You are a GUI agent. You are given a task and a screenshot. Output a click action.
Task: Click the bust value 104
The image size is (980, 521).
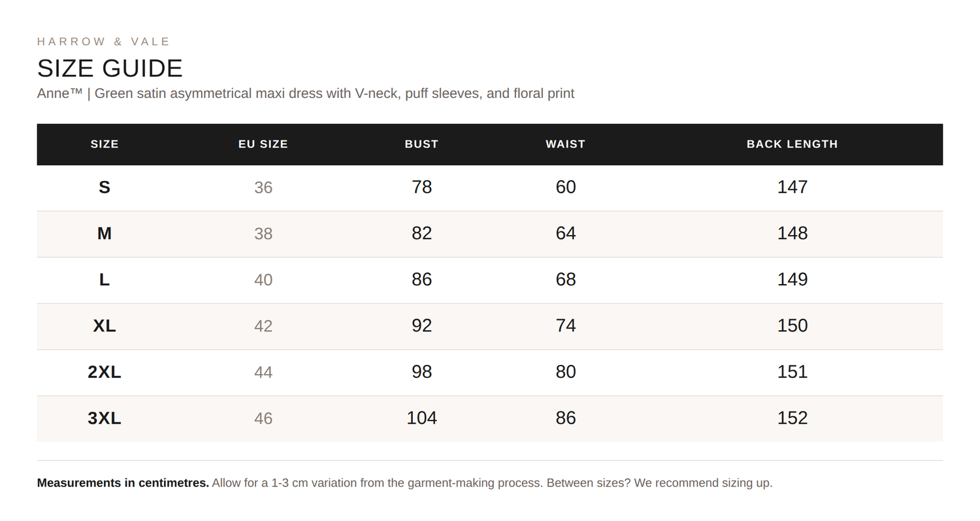[x=421, y=418]
